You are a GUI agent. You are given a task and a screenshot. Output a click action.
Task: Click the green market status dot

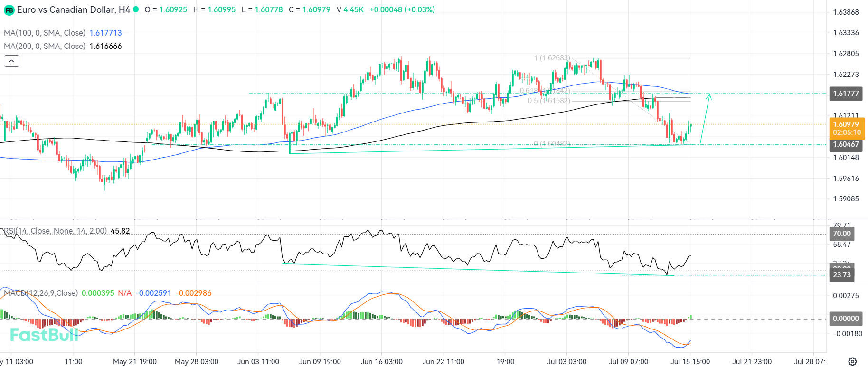[x=136, y=9]
